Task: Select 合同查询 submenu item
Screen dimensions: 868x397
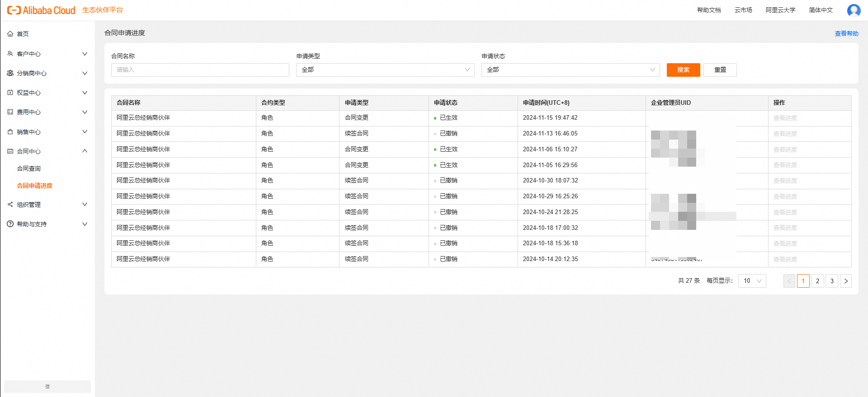Action: (29, 168)
